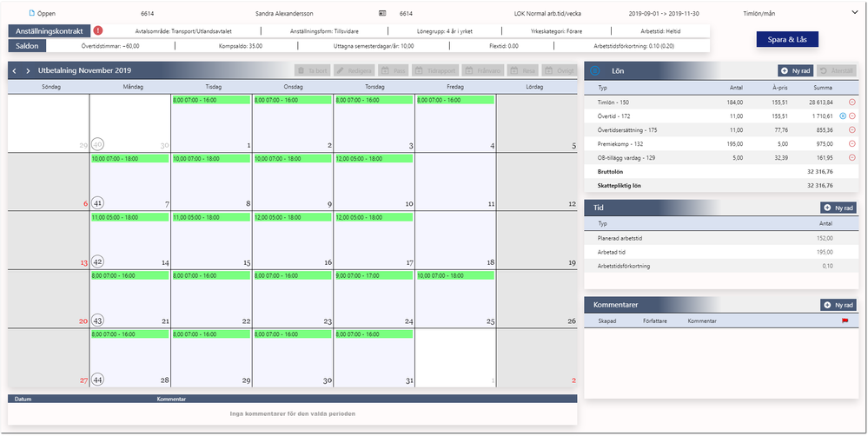Click the week 41 circle
This screenshot has height=436, width=868.
point(97,203)
